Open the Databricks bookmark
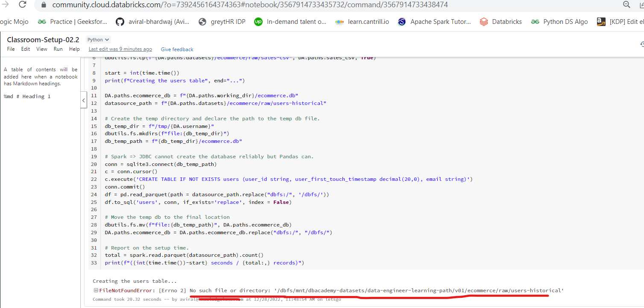Screen dimensions: 644x308 tap(501, 22)
